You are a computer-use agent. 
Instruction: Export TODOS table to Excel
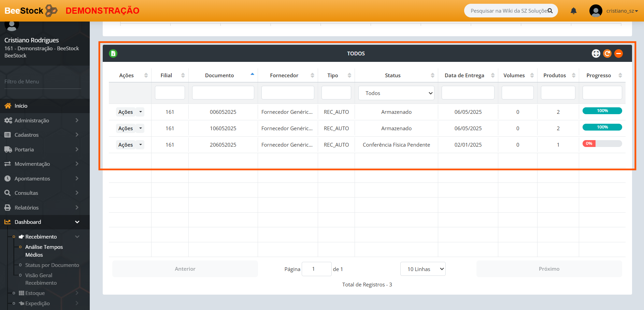coord(113,53)
